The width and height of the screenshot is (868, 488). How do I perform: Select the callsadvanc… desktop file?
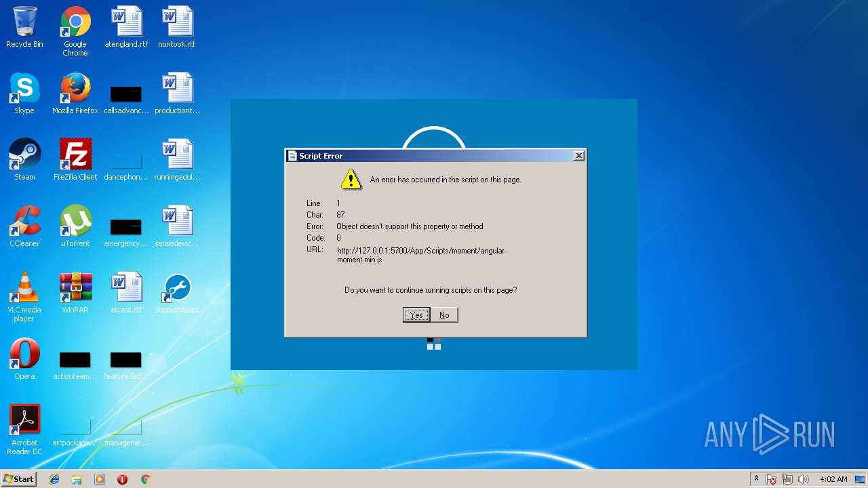(x=126, y=98)
